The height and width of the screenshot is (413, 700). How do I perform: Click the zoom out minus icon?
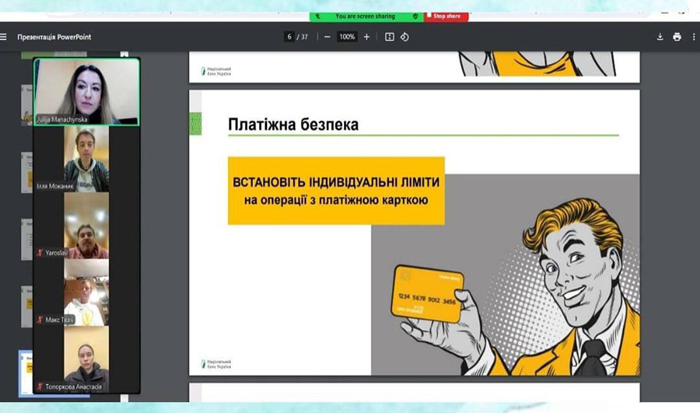click(327, 37)
